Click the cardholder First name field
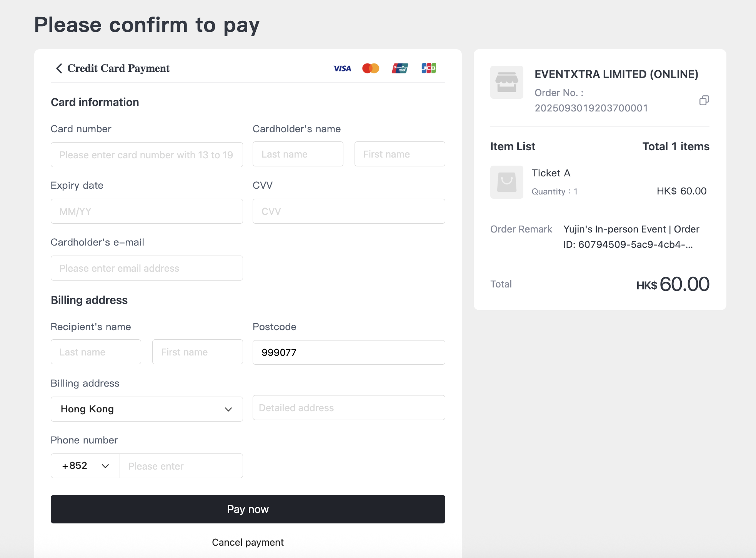Screen dimensions: 756x558 coord(400,154)
